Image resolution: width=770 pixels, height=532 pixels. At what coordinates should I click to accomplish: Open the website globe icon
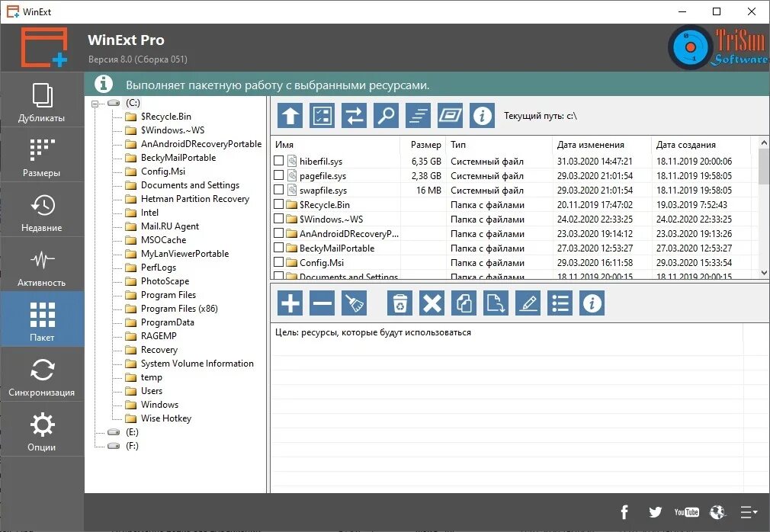click(x=717, y=512)
